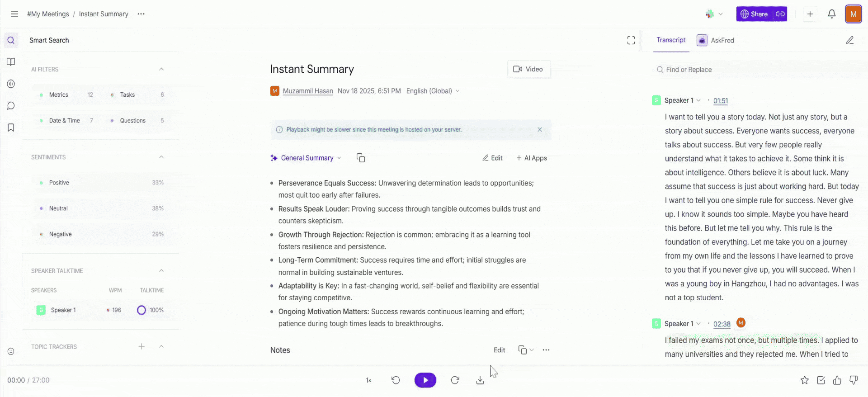Click Instant Summary breadcrumb item
Screen dimensions: 868x397
(x=104, y=14)
